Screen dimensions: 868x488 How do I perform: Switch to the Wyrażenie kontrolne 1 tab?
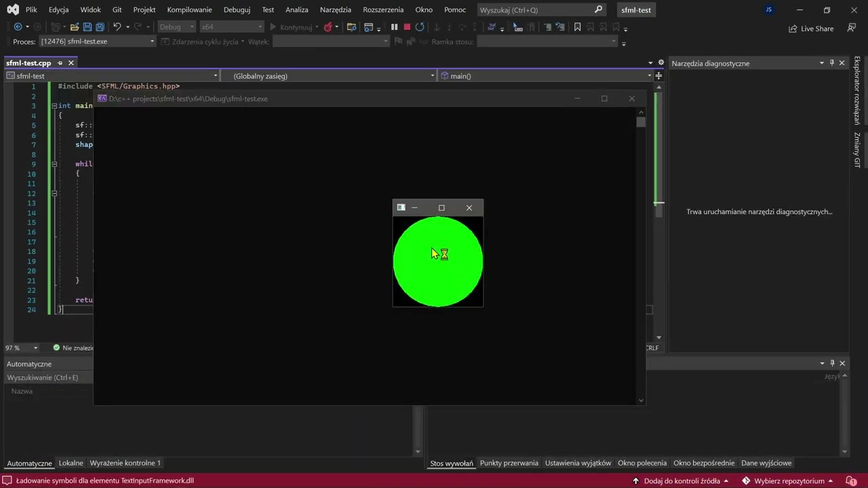pos(125,463)
